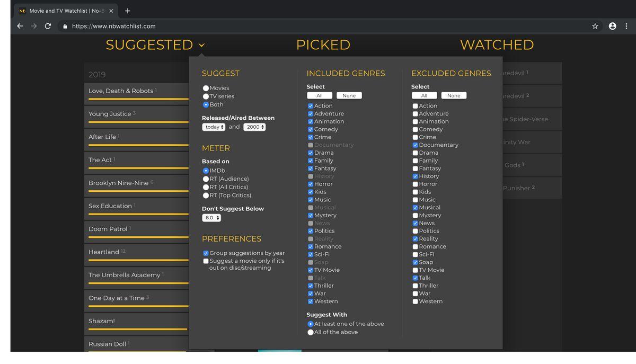
Task: Click the browser forward arrow
Action: tap(34, 26)
